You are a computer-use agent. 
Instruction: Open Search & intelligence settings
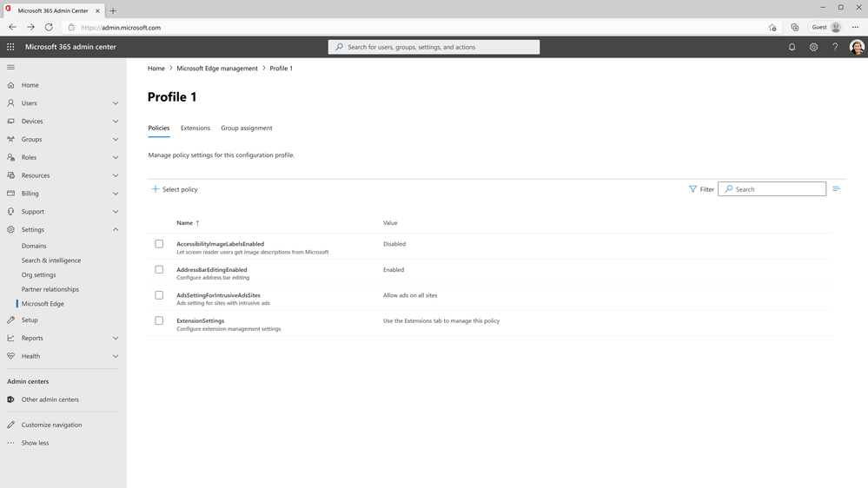51,260
